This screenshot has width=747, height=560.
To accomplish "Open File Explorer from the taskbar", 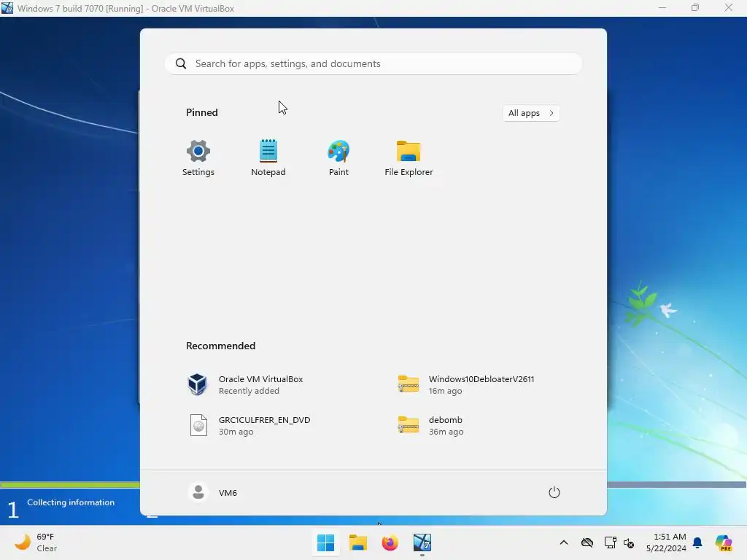I will coord(357,542).
